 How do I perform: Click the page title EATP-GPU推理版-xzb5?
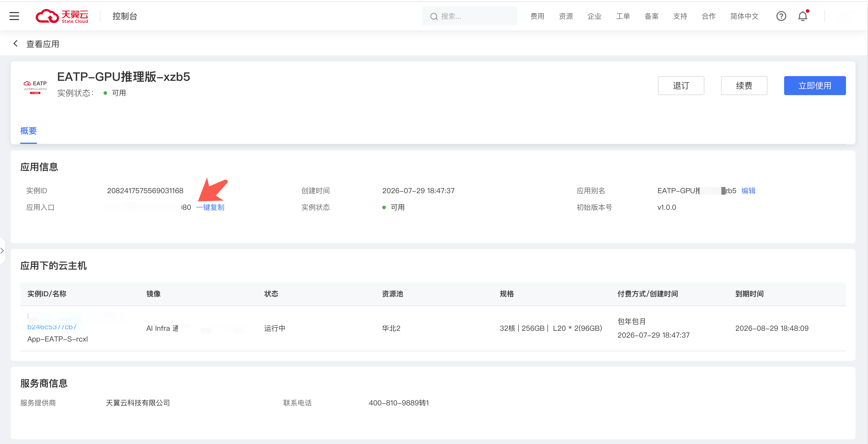click(x=124, y=77)
